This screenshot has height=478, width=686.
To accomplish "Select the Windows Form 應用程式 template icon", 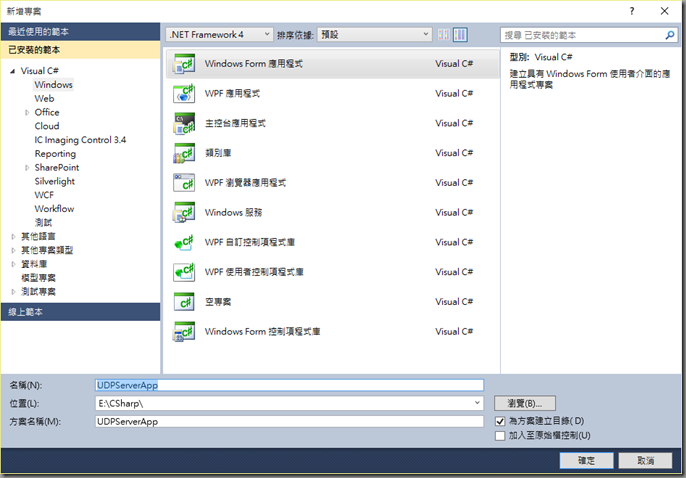I will point(184,64).
